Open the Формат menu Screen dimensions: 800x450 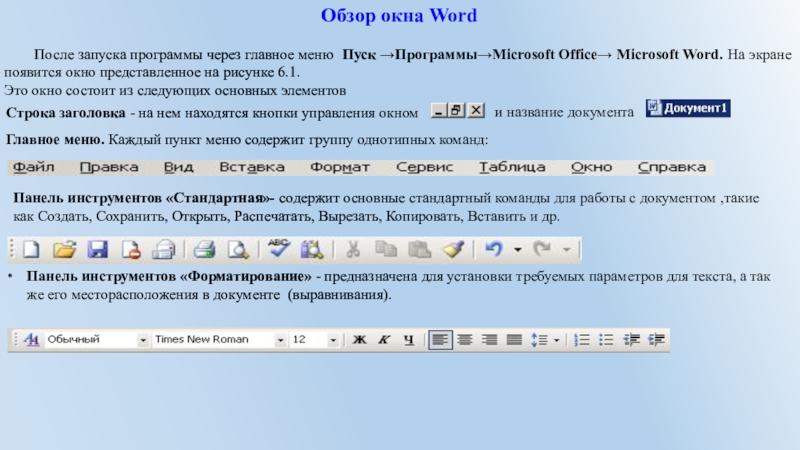(x=340, y=167)
